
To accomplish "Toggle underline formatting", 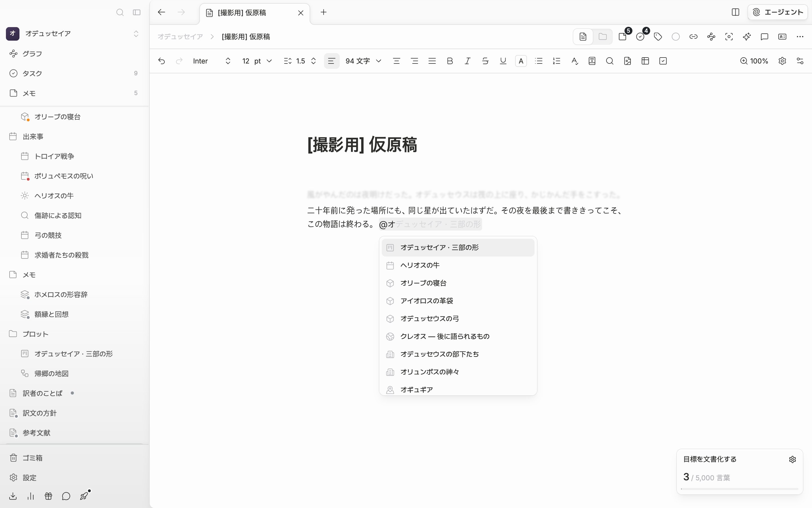I will click(503, 61).
